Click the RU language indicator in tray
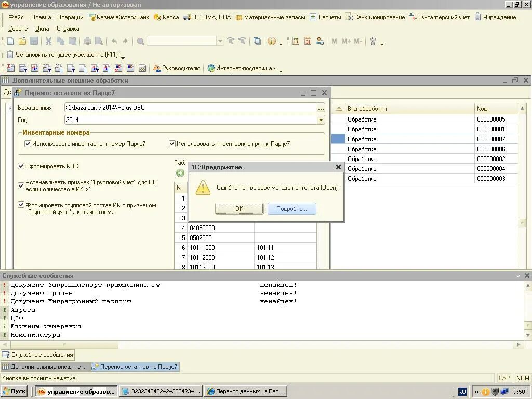The height and width of the screenshot is (399, 532). point(462,392)
